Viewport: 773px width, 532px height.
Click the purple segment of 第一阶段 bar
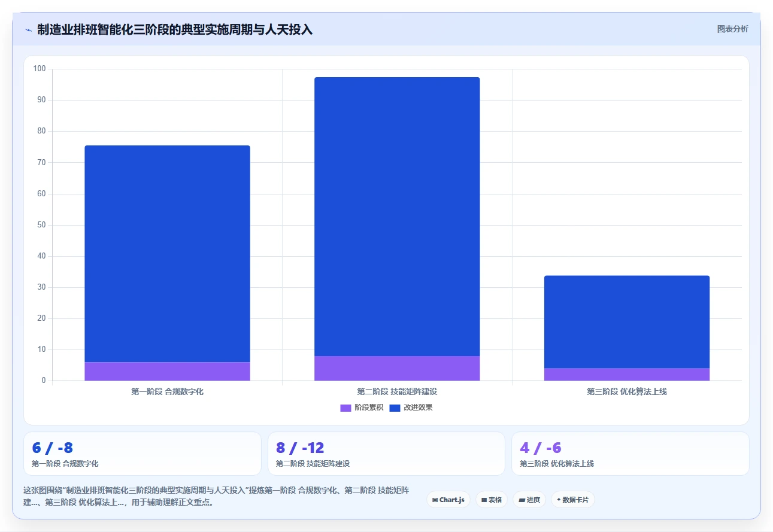pos(167,372)
